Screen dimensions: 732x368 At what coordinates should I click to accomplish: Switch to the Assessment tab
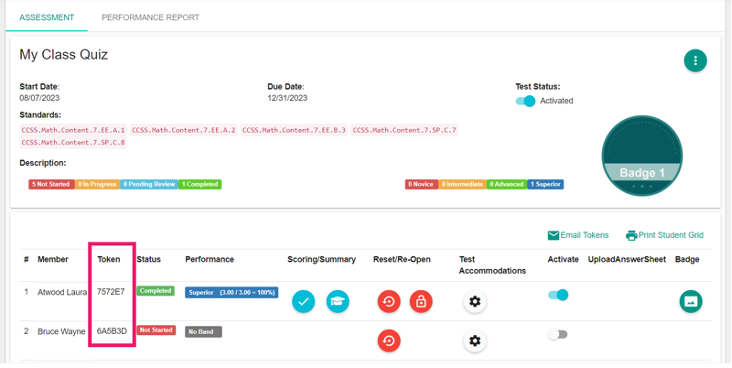pos(47,17)
